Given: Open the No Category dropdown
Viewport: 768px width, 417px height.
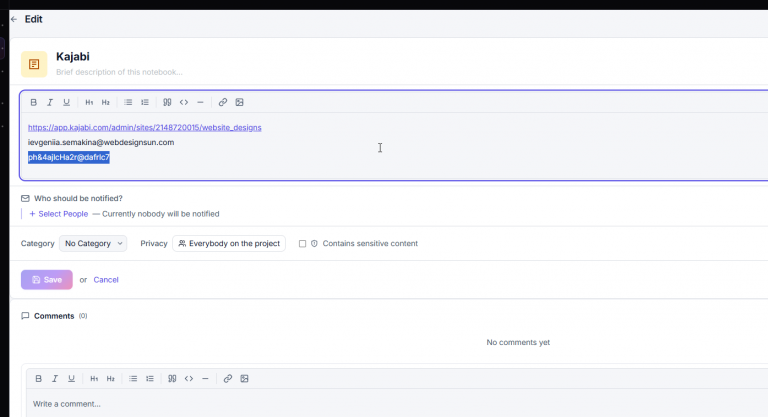Looking at the screenshot, I should pos(93,244).
